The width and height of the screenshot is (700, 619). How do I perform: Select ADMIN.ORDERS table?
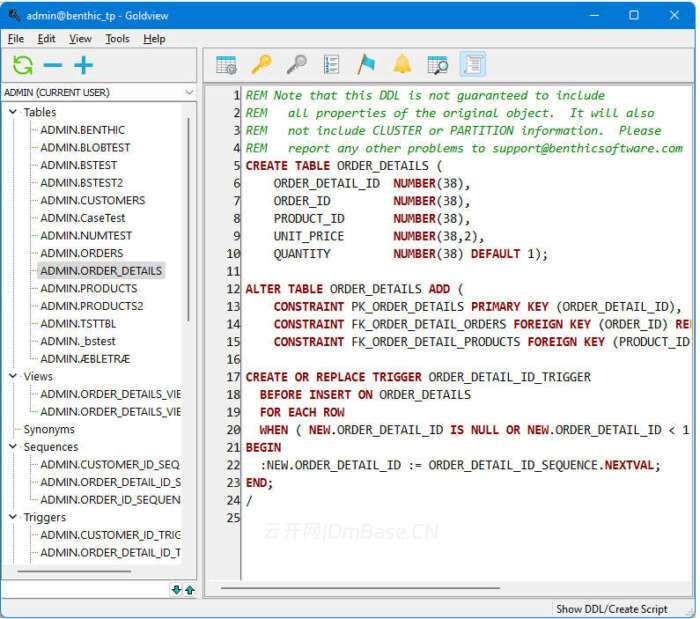(x=82, y=253)
